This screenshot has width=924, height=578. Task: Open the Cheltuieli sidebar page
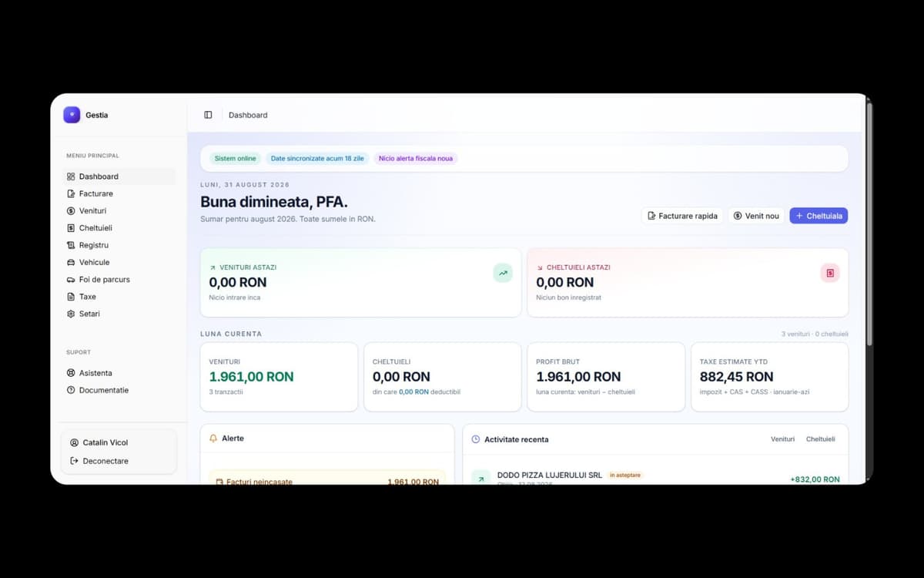119,228
